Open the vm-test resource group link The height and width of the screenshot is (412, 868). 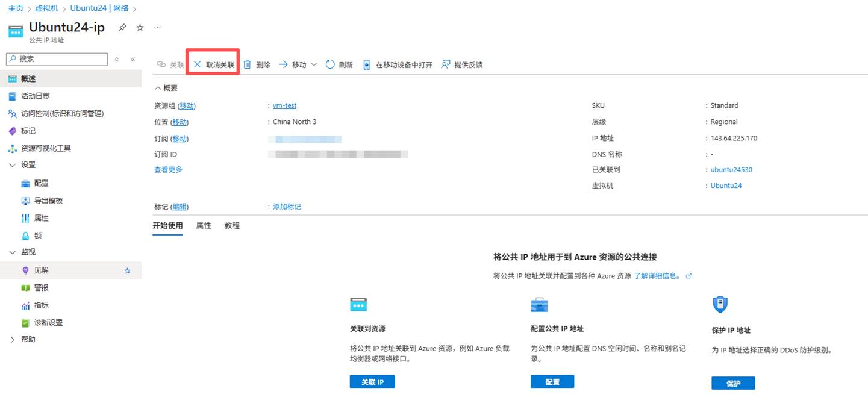(x=284, y=105)
